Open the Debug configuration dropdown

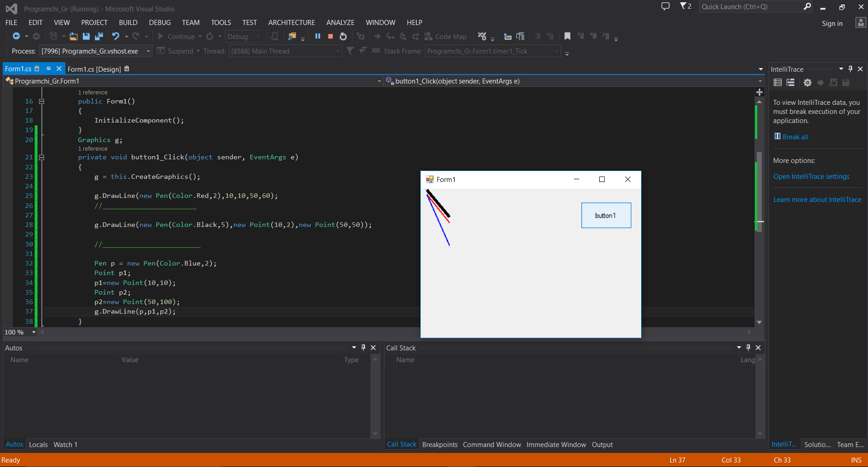click(258, 37)
